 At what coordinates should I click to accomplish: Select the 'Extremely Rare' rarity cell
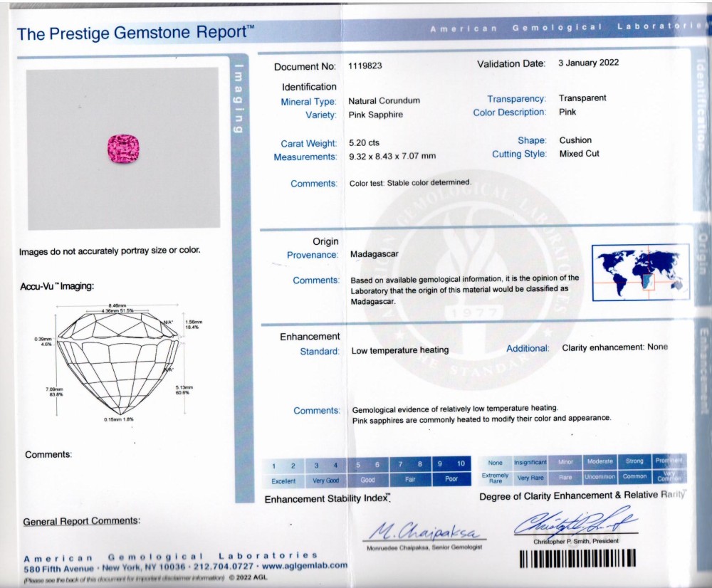[x=496, y=477]
